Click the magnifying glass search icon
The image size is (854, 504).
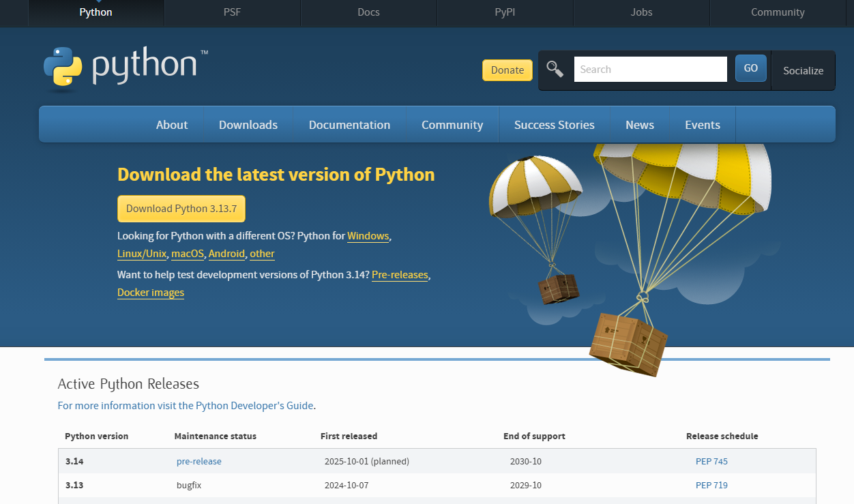555,69
